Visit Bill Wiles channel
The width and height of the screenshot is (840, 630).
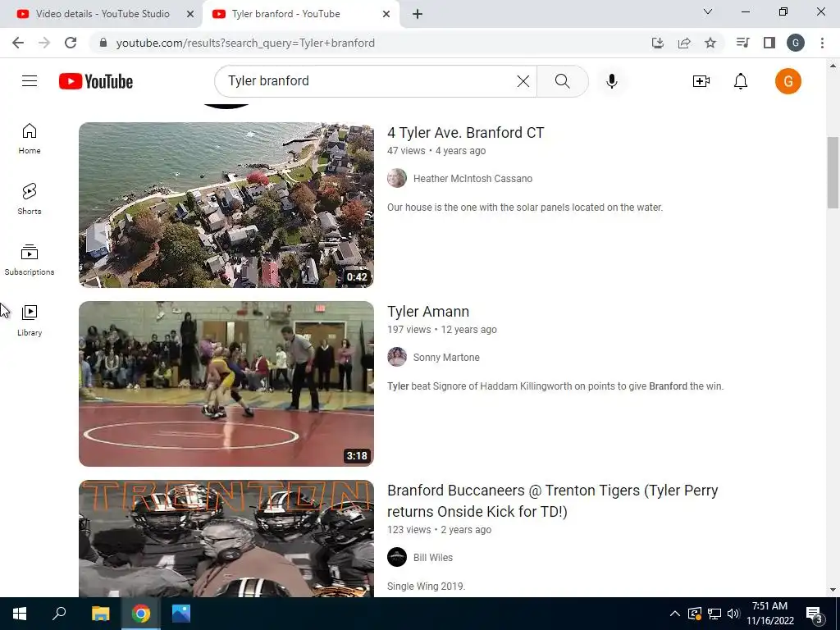click(x=433, y=557)
